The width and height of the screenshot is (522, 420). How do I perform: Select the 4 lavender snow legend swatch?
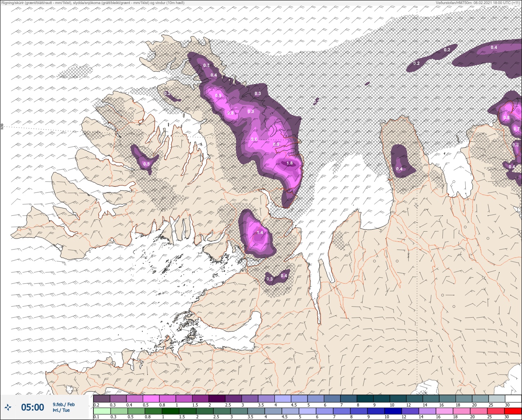(283, 398)
